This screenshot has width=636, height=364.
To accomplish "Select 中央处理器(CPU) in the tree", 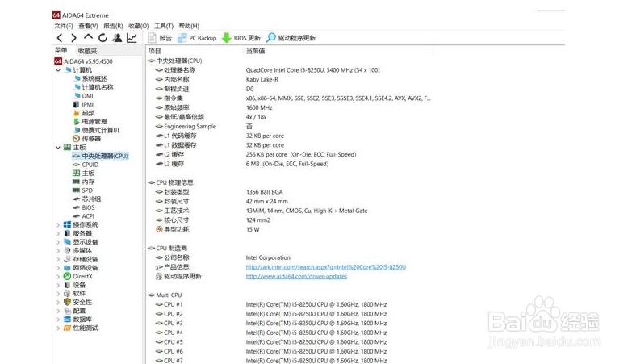I will click(100, 156).
